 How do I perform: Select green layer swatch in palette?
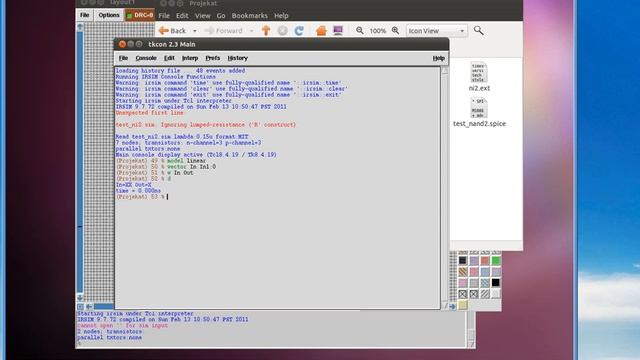(x=496, y=260)
